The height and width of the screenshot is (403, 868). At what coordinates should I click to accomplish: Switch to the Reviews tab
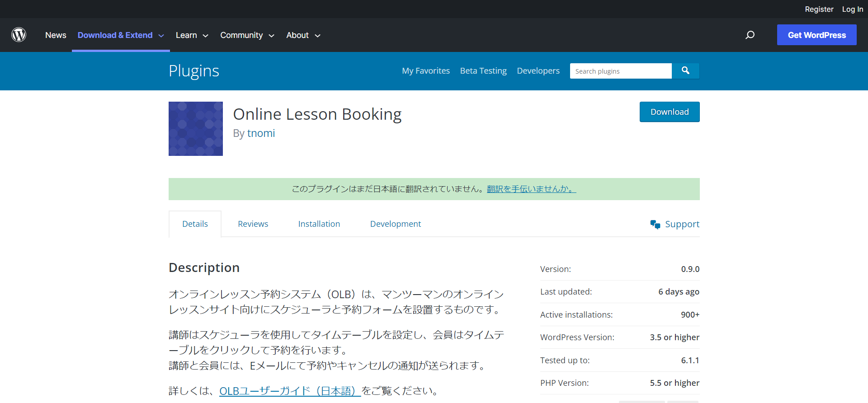(x=253, y=224)
